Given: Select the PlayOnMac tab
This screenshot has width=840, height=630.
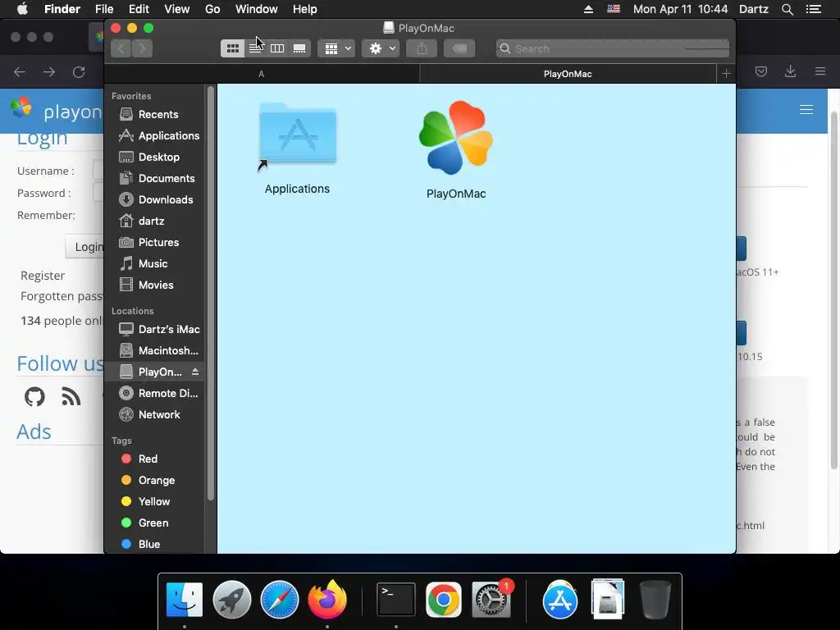Looking at the screenshot, I should 568,74.
